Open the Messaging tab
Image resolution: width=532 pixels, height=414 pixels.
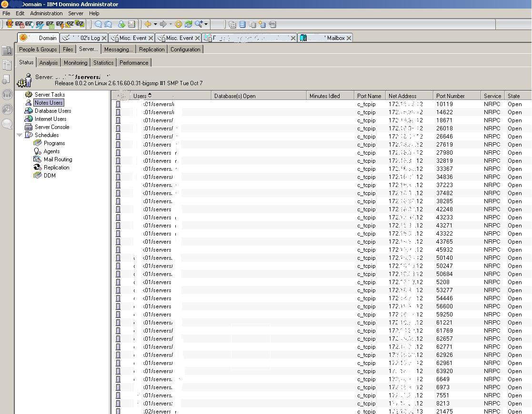[x=119, y=49]
